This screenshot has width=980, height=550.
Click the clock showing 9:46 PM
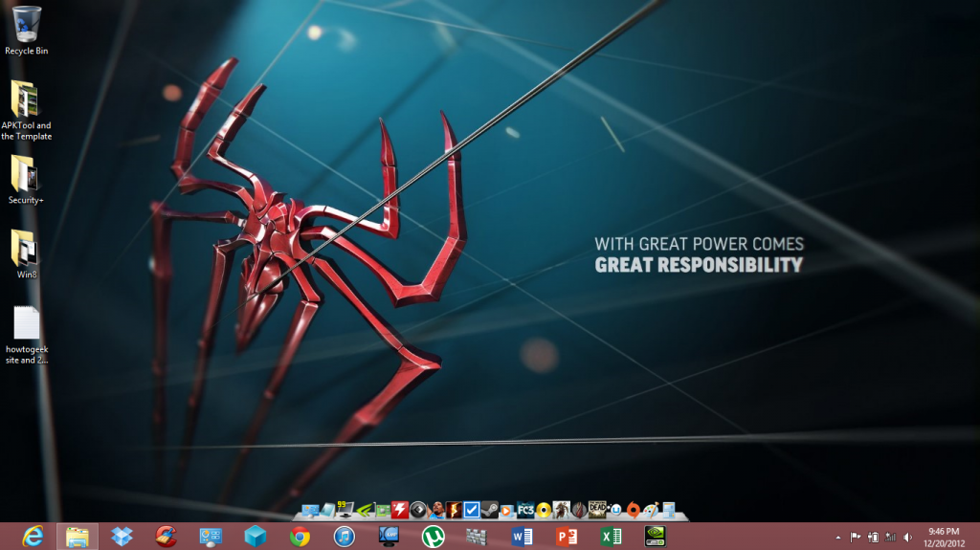click(943, 537)
